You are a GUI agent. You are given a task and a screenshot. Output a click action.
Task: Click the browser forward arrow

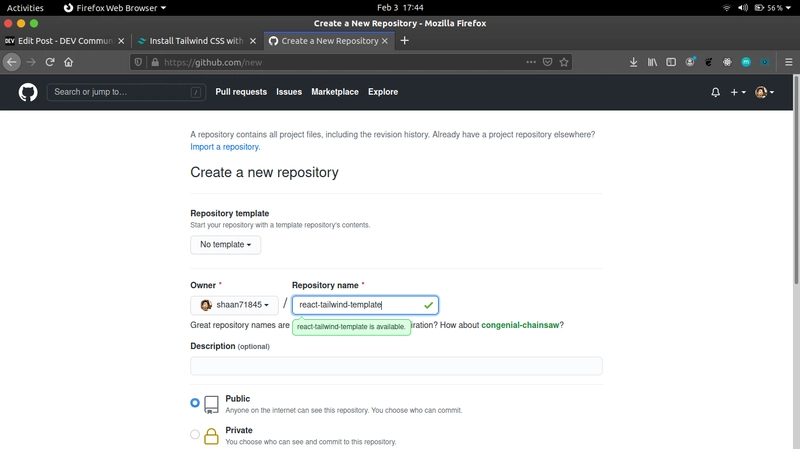pos(31,62)
